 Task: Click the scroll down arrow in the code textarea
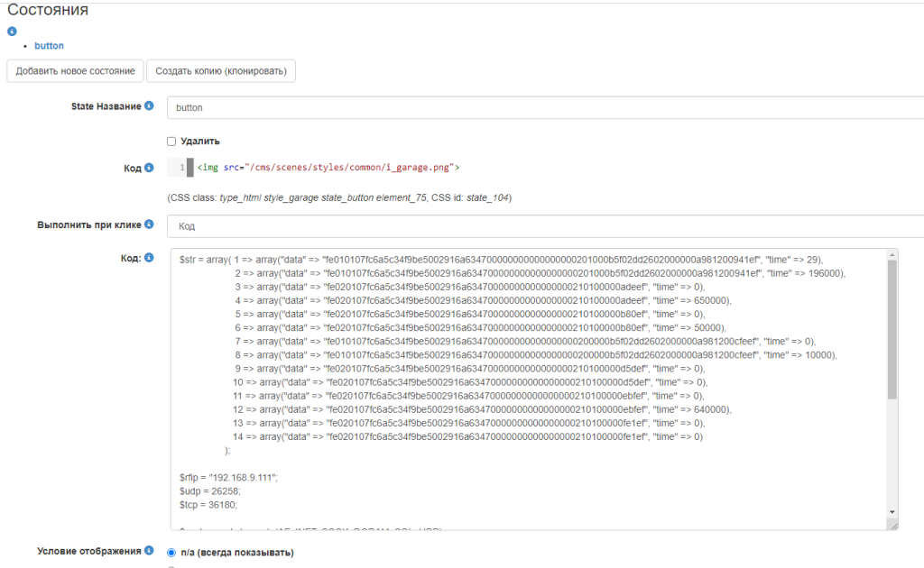pyautogui.click(x=892, y=511)
